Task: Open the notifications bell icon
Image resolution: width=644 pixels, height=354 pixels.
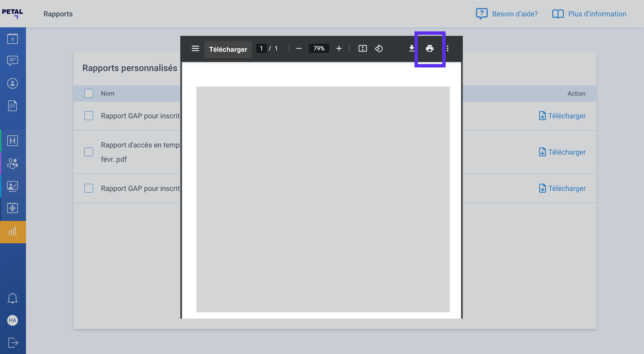Action: pos(13,298)
